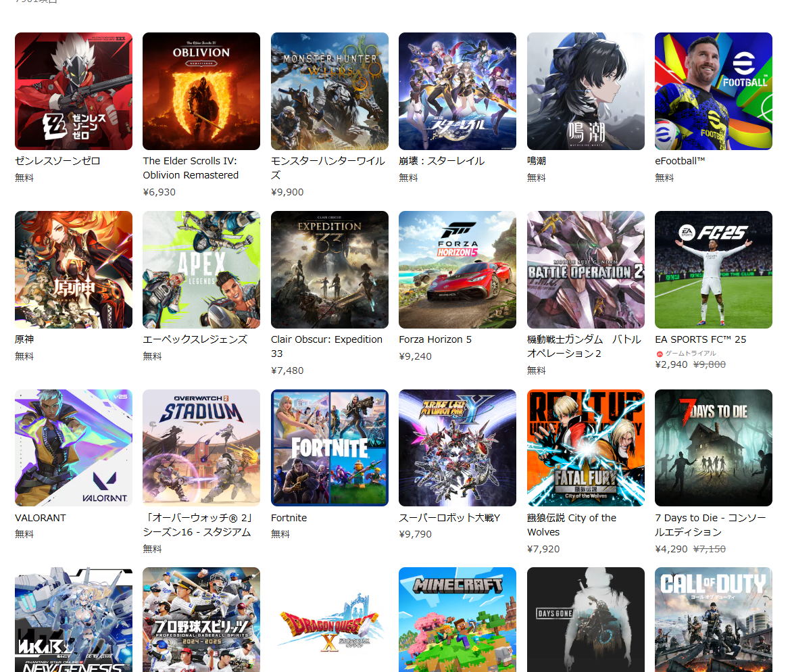
Task: Click the 機動戦士ガンダム バトルオペレーション2 title
Action: 585,346
